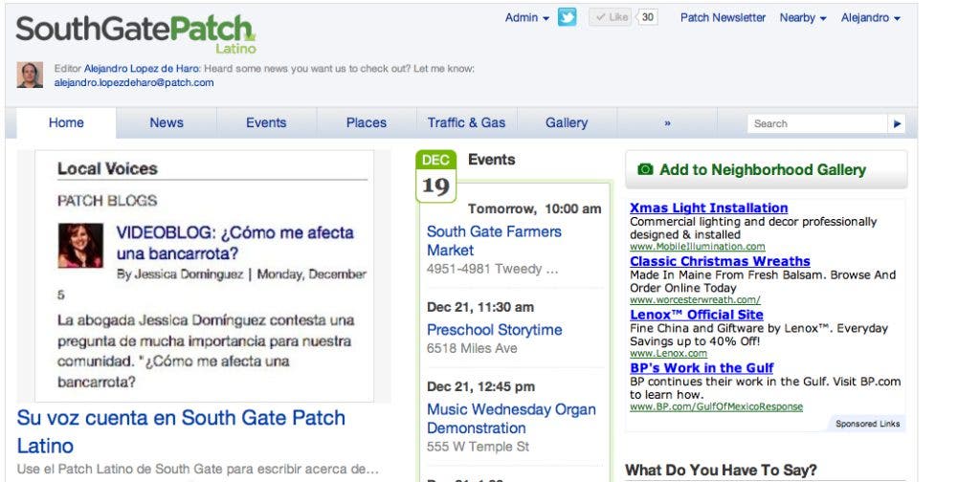Click the green camera gallery icon
The height and width of the screenshot is (482, 980).
645,169
